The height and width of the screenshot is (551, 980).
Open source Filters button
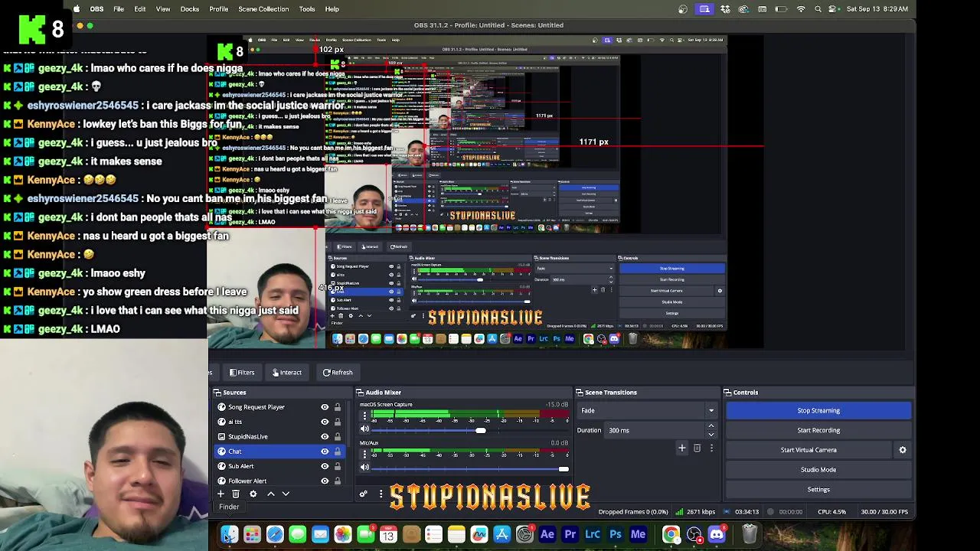coord(241,373)
